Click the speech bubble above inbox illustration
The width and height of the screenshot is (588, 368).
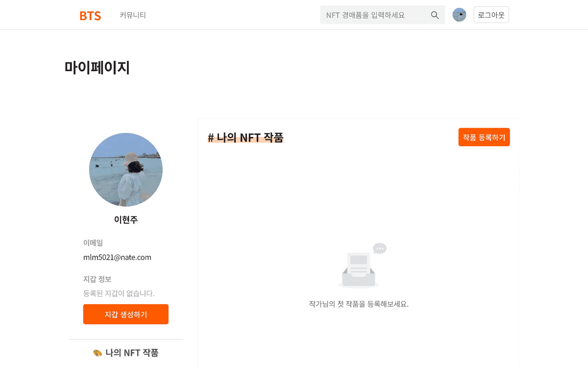tap(380, 248)
